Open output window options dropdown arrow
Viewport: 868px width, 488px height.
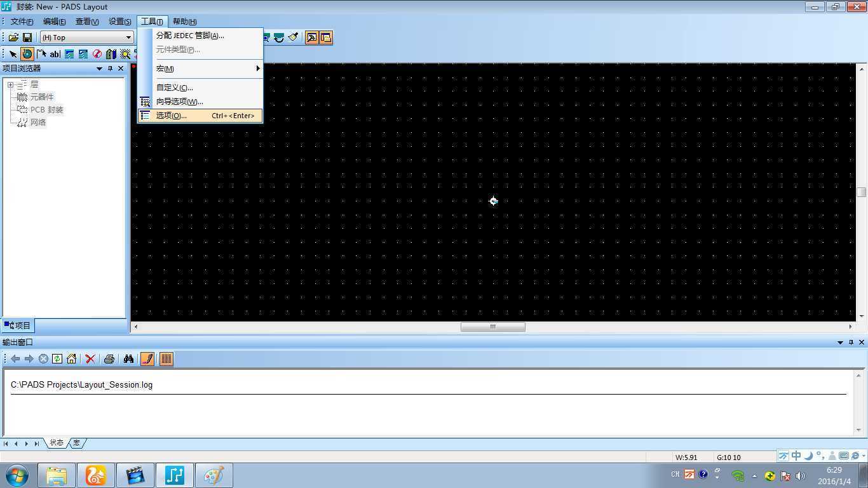(x=840, y=342)
